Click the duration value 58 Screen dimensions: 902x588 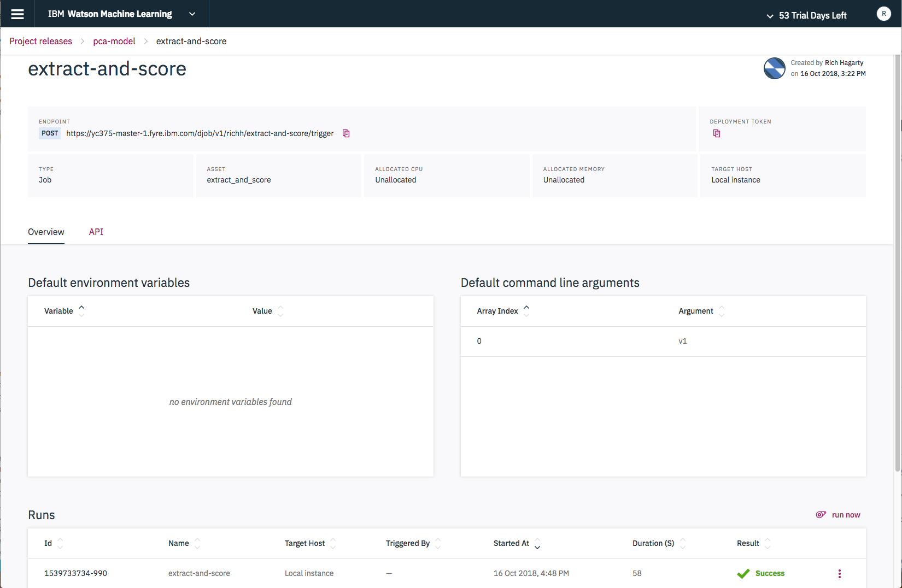pyautogui.click(x=637, y=573)
